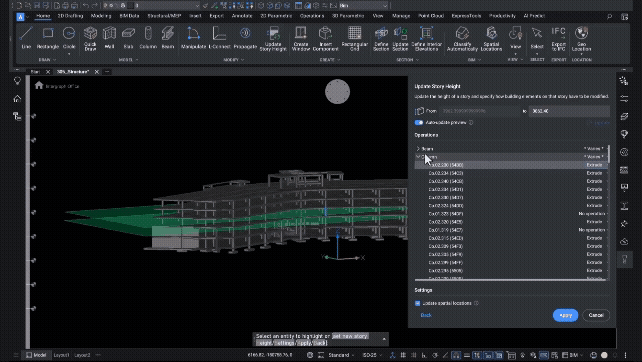Toggle Auto-update preview switch
This screenshot has height=362, width=642.
[419, 122]
